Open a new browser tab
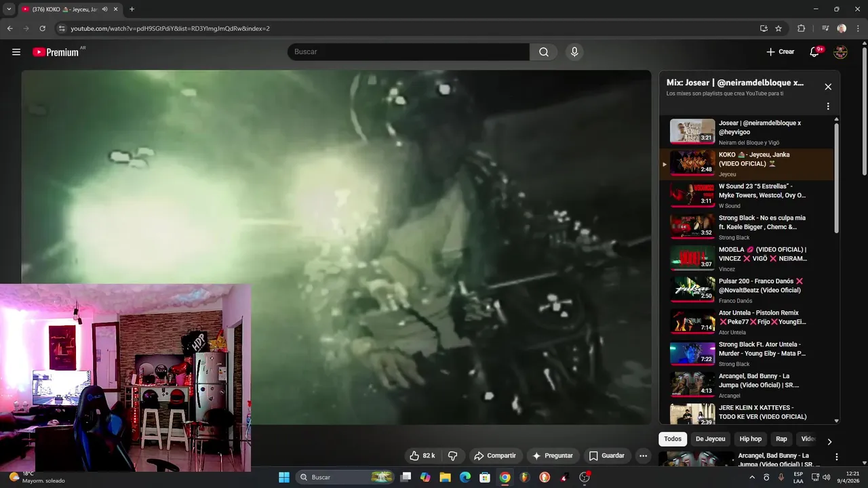This screenshot has height=488, width=868. tap(132, 9)
